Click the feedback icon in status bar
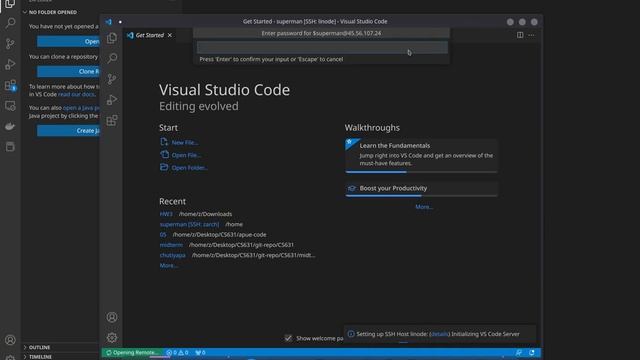The height and width of the screenshot is (360, 640). 519,353
